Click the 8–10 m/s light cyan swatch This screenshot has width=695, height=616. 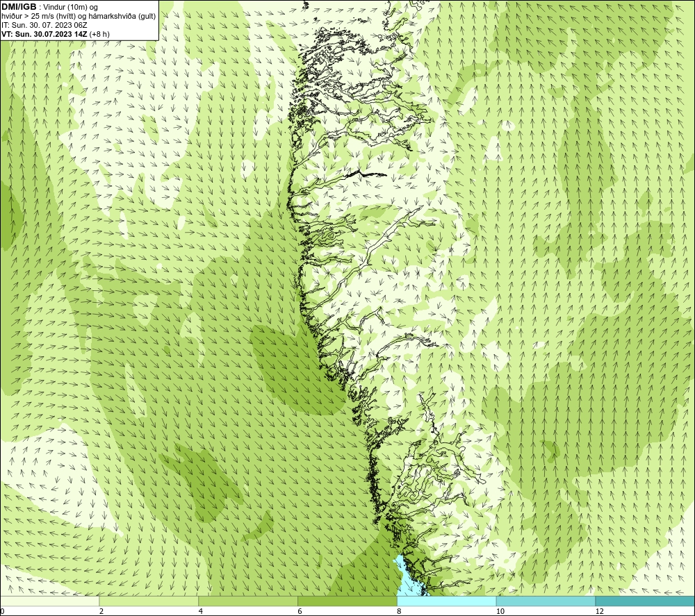[447, 601]
